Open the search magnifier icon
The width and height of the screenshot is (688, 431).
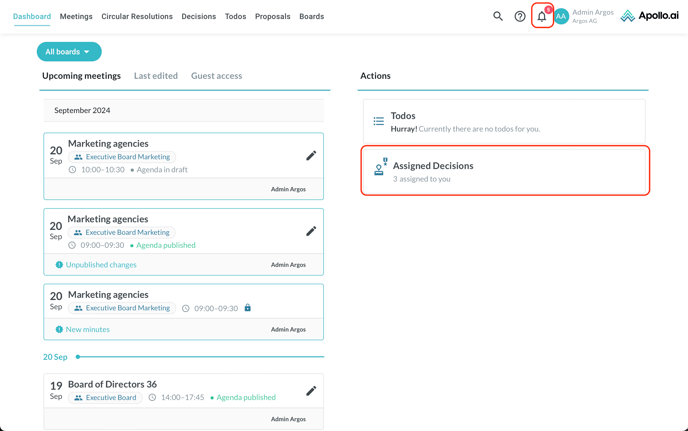pyautogui.click(x=498, y=16)
